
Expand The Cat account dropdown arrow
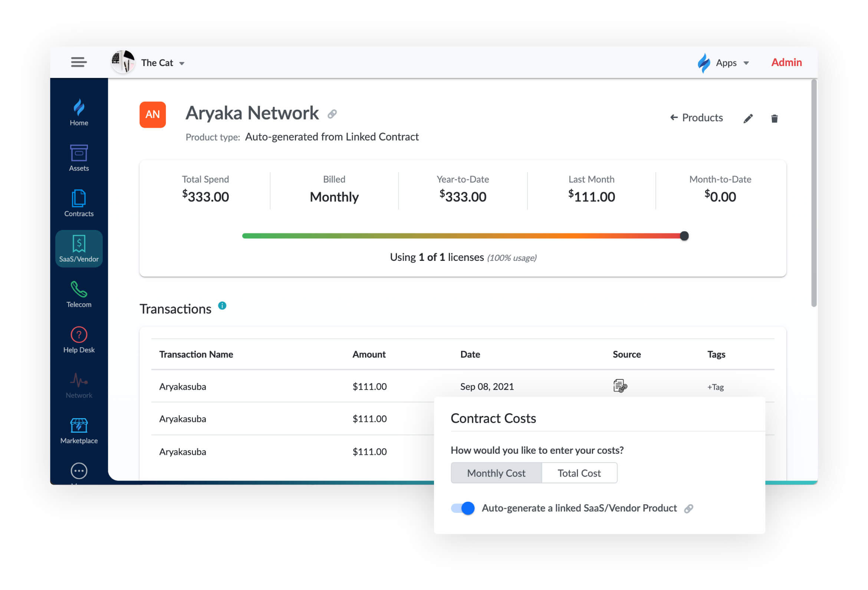click(182, 63)
